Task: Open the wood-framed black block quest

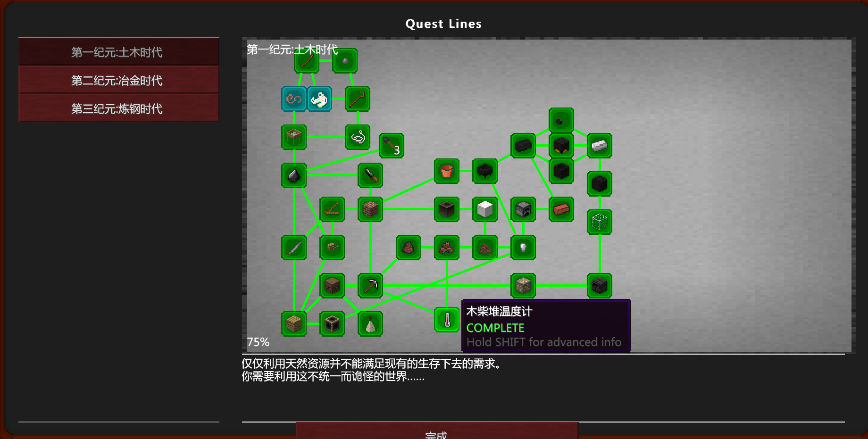Action: 332,324
